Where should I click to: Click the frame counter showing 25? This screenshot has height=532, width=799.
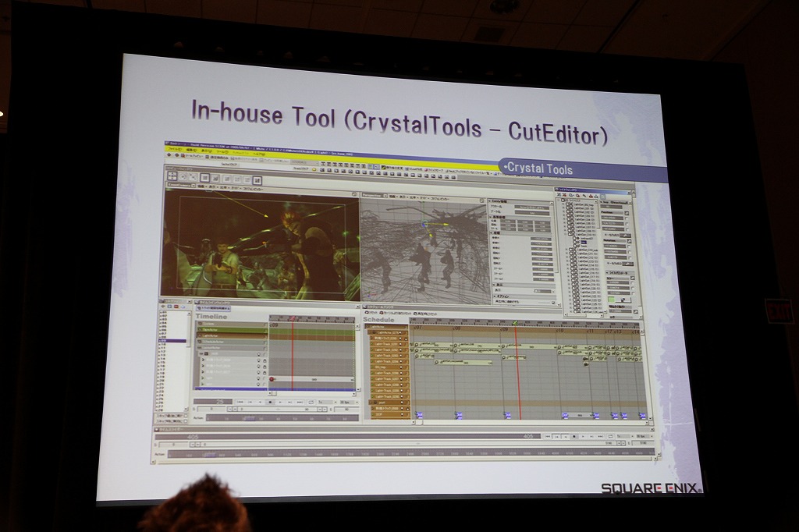[213, 402]
